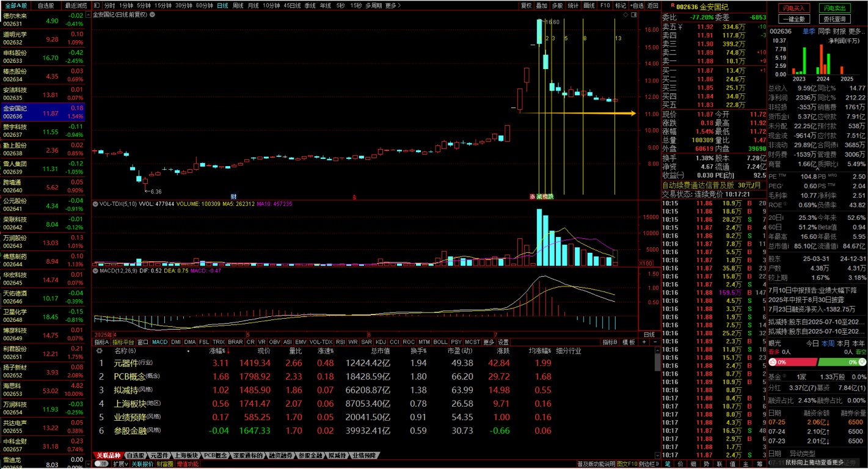Toggle the switch left of 扩展 at bottom
868x469 pixels.
tap(101, 464)
